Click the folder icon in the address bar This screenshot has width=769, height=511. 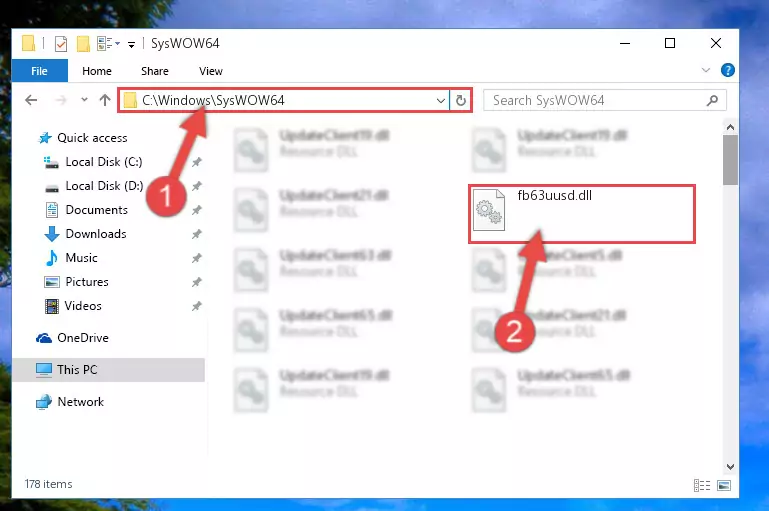tap(130, 101)
